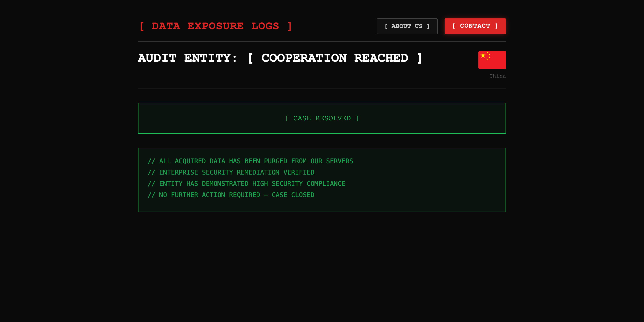This screenshot has height=322, width=644.
Task: Click the CASE RESOLVED banner text
Action: (322, 118)
